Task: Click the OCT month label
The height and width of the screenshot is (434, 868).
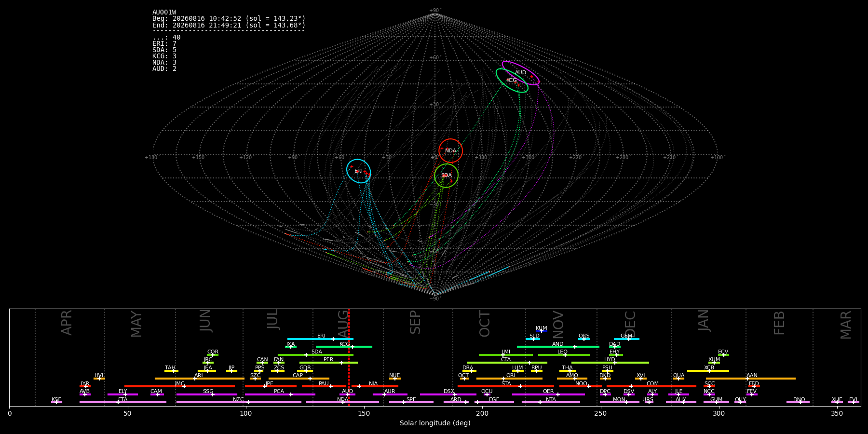Action: coord(485,324)
